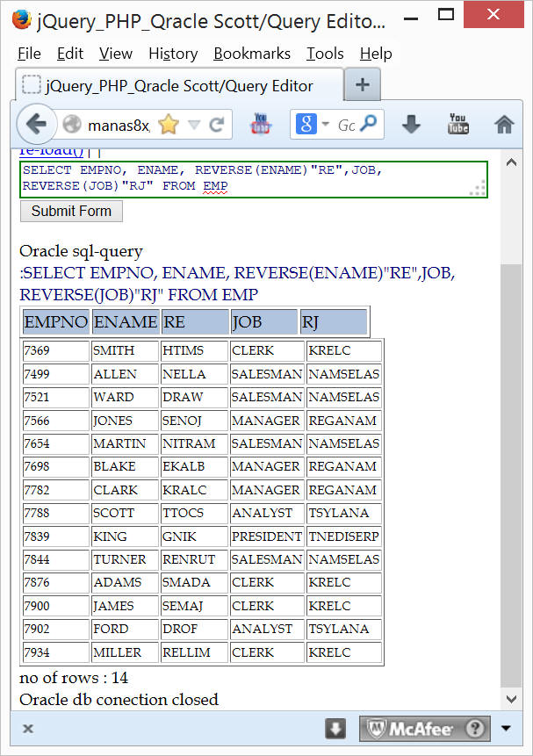Click the Submit Form button

click(71, 212)
